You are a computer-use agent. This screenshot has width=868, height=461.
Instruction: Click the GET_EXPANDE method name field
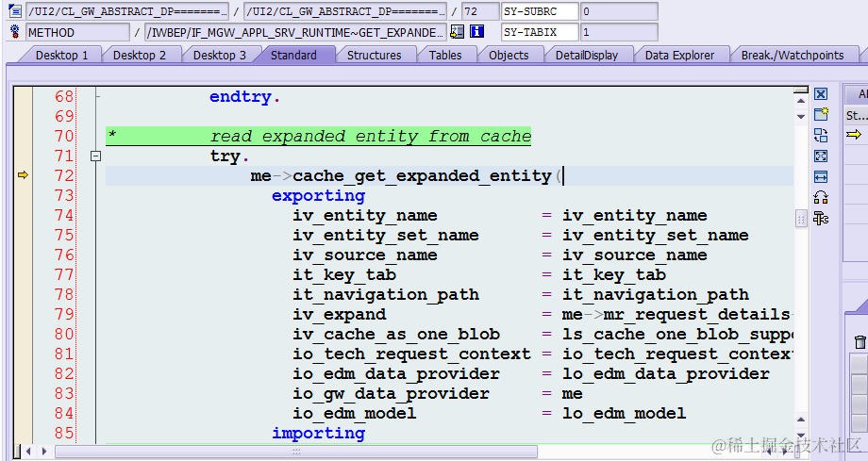[x=295, y=32]
